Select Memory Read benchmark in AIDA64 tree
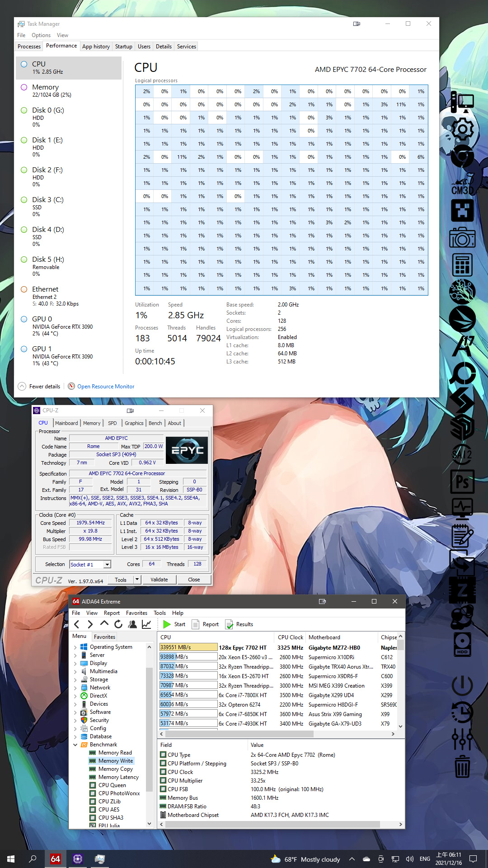Image resolution: width=488 pixels, height=868 pixels. click(115, 753)
